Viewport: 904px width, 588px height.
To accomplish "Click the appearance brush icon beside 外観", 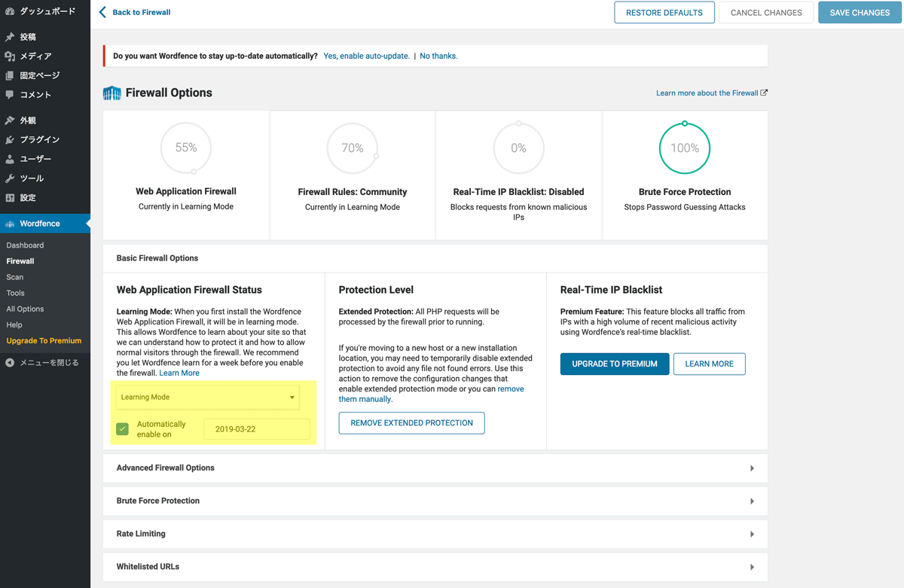I will point(10,120).
